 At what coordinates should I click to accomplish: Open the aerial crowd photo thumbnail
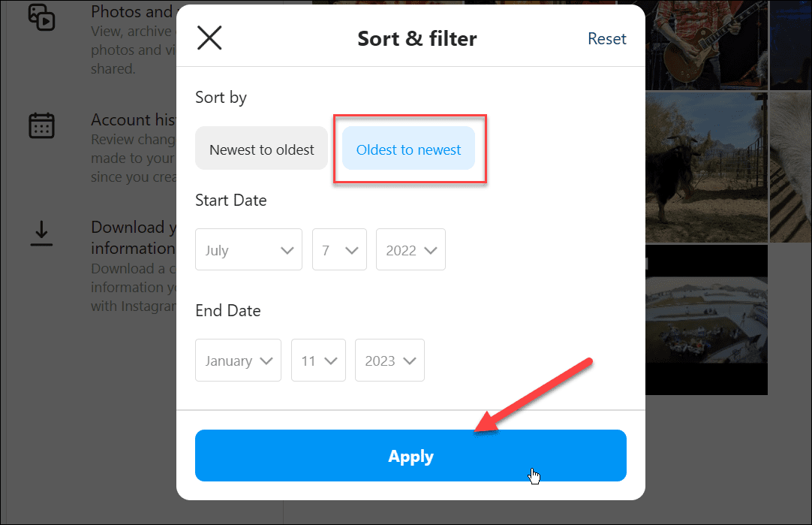706,320
